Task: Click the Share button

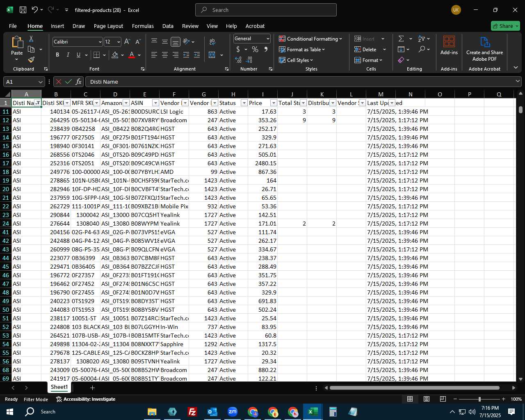Action: [x=505, y=26]
